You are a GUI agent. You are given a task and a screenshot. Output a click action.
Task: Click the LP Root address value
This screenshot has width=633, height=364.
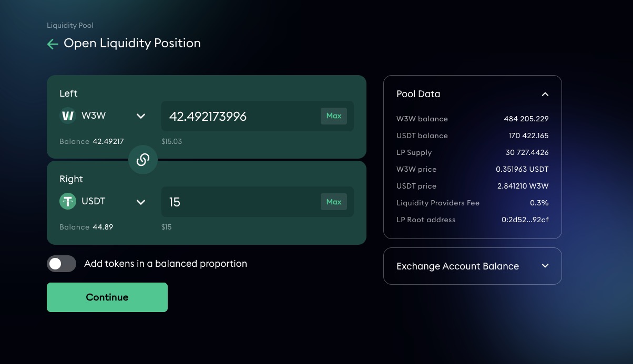point(525,220)
